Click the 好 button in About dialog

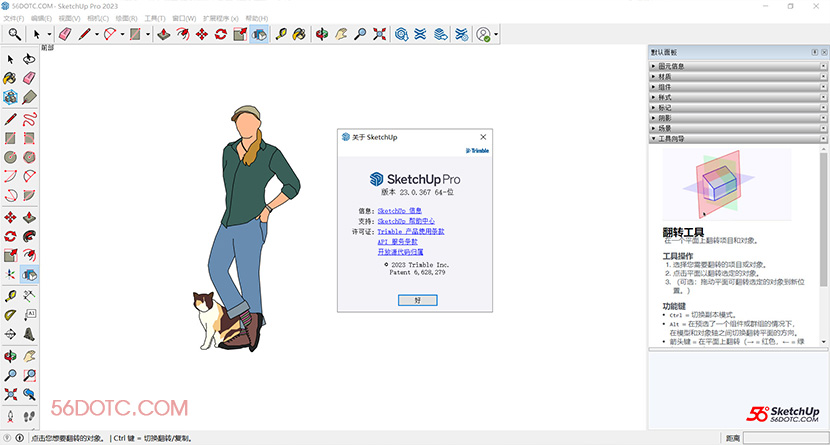tap(416, 299)
